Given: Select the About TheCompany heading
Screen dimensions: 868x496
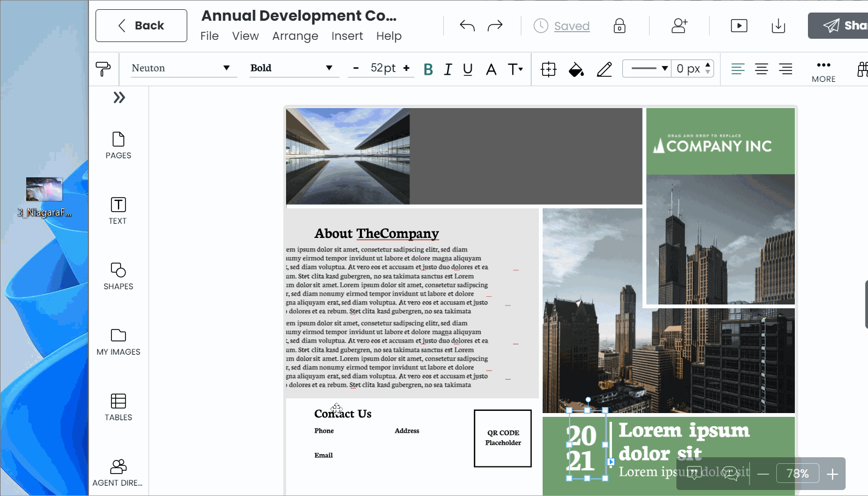Looking at the screenshot, I should click(377, 234).
